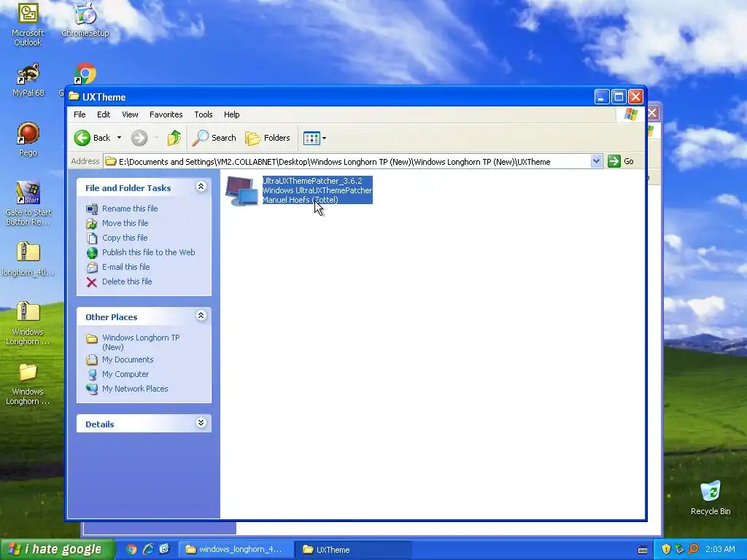Collapse the Other Places panel
Screen dimensions: 747x560
click(x=201, y=316)
